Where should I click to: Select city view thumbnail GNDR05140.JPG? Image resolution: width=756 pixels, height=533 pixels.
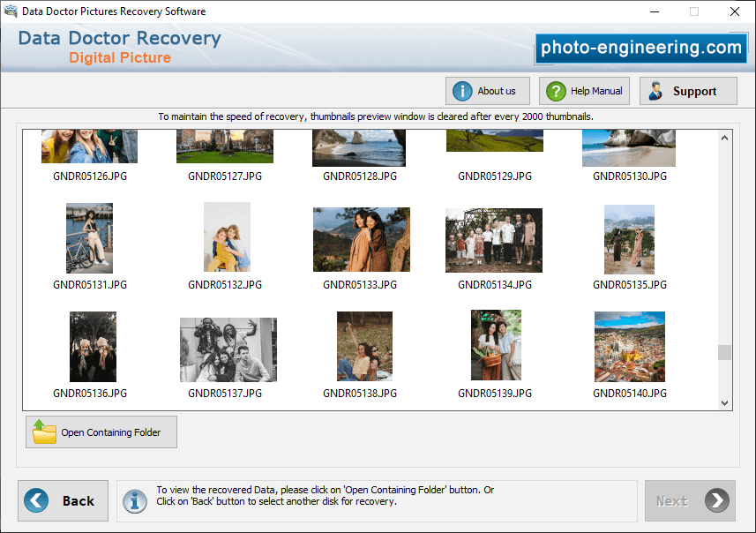[630, 347]
